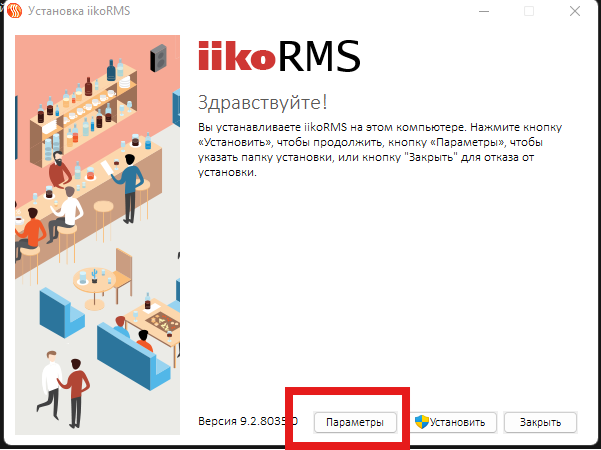Click the restaurant illustration image

tap(97, 235)
